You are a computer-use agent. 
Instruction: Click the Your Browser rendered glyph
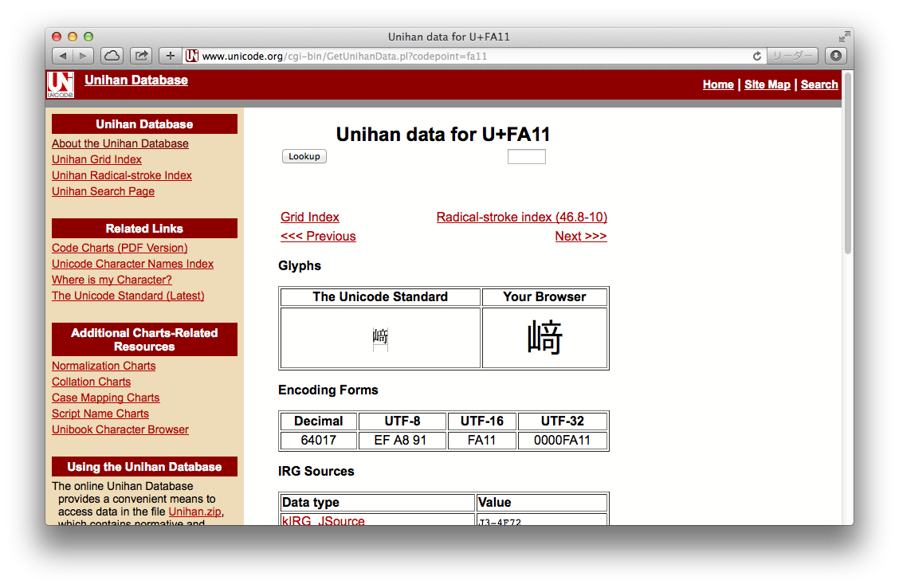(544, 337)
